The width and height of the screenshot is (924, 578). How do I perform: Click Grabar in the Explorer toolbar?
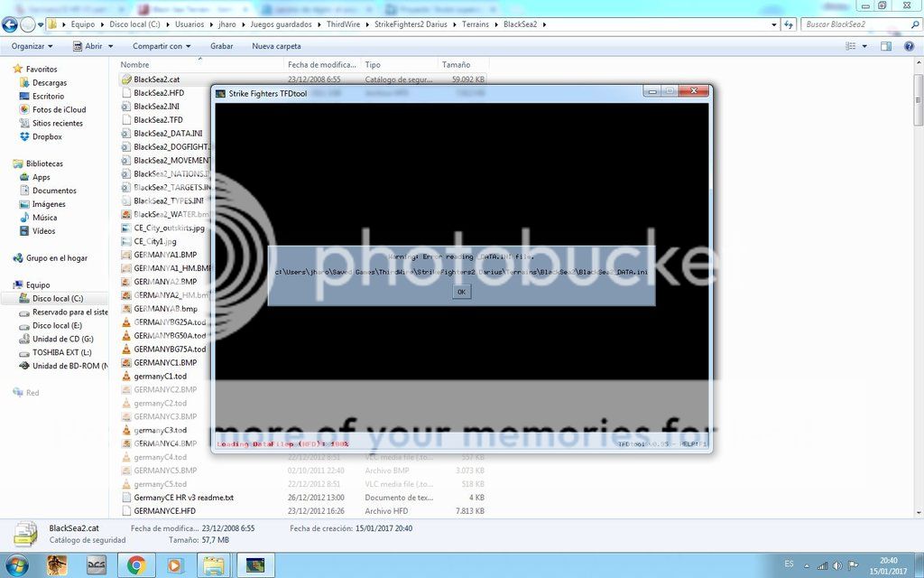pyautogui.click(x=222, y=46)
